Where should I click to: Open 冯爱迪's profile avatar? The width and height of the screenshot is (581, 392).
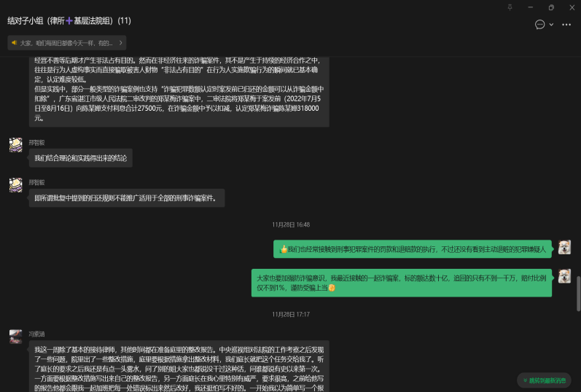click(15, 336)
